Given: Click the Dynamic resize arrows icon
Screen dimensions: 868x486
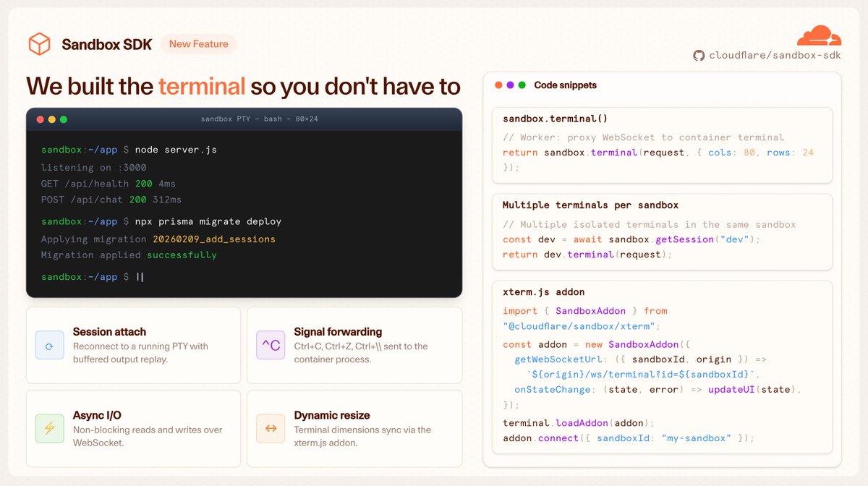Looking at the screenshot, I should point(271,428).
